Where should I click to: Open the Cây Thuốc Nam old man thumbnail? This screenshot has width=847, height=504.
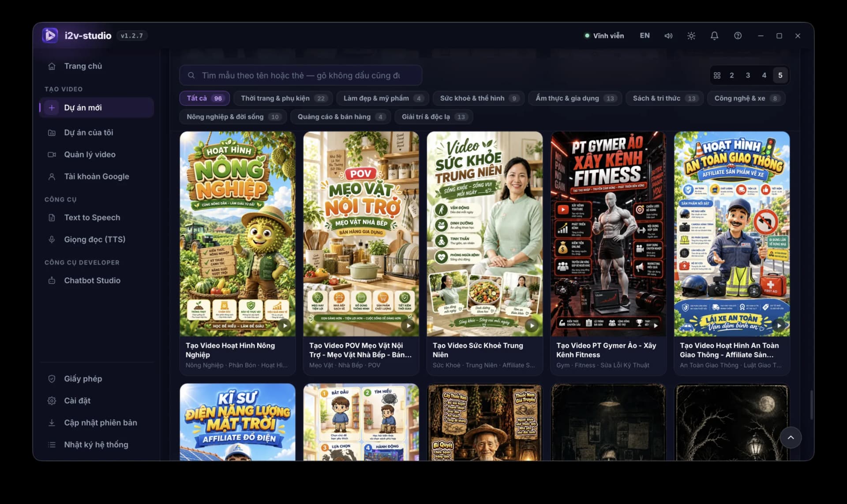485,422
